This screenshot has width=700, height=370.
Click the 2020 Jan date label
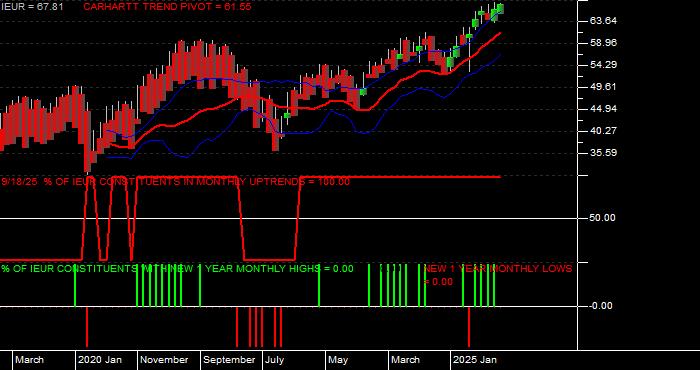click(x=100, y=360)
